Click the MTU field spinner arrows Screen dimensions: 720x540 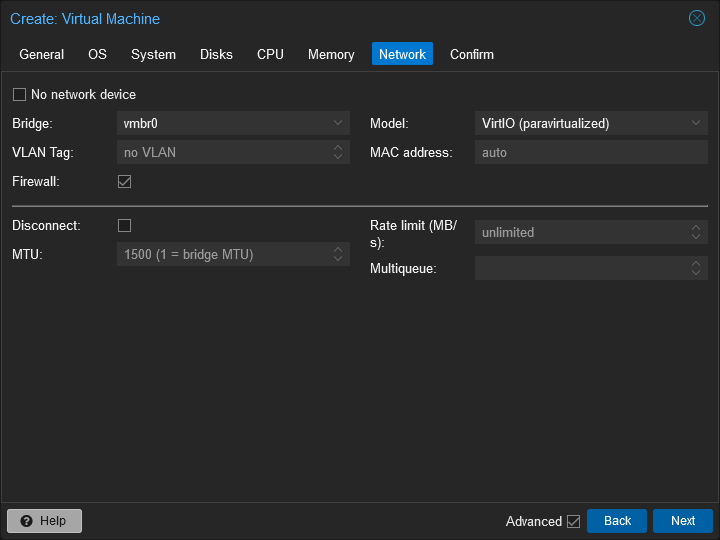coord(338,255)
